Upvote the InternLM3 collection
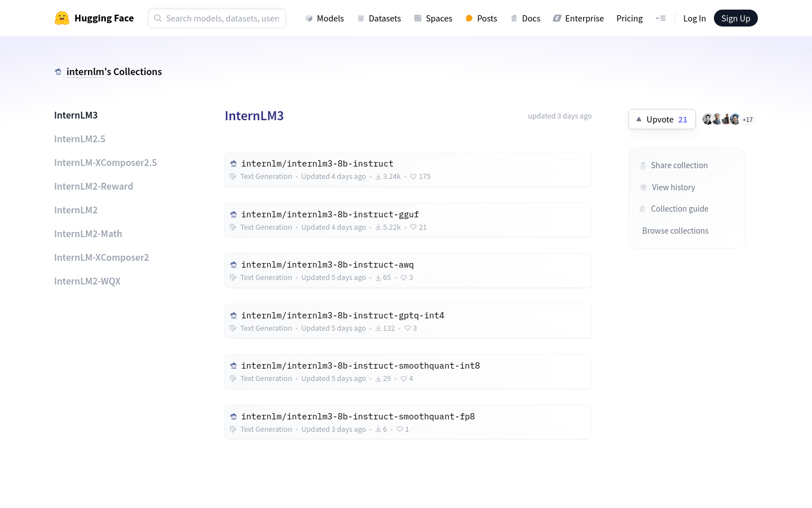The width and height of the screenshot is (812, 508). point(661,119)
